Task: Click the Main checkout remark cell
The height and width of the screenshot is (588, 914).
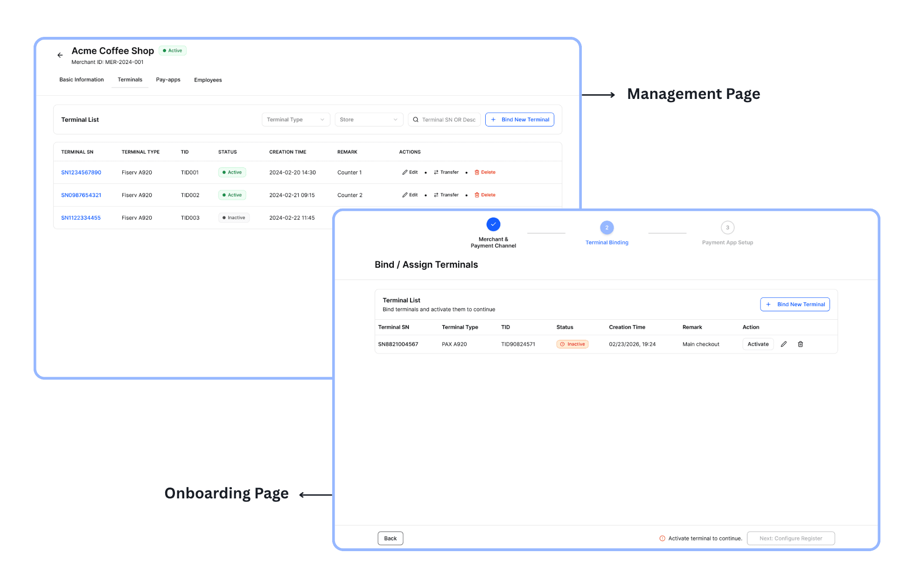Action: [x=701, y=344]
